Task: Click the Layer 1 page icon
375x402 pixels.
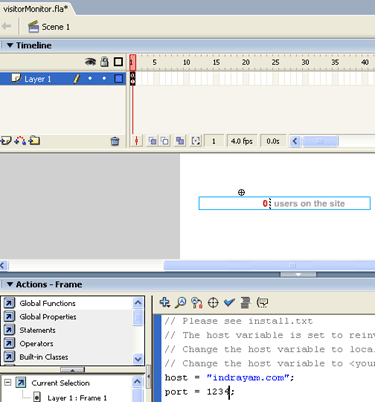Action: click(16, 78)
